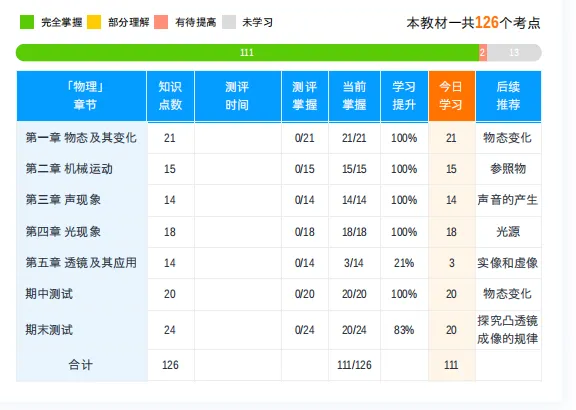Click today's study value 3
The height and width of the screenshot is (410, 576).
tap(451, 263)
